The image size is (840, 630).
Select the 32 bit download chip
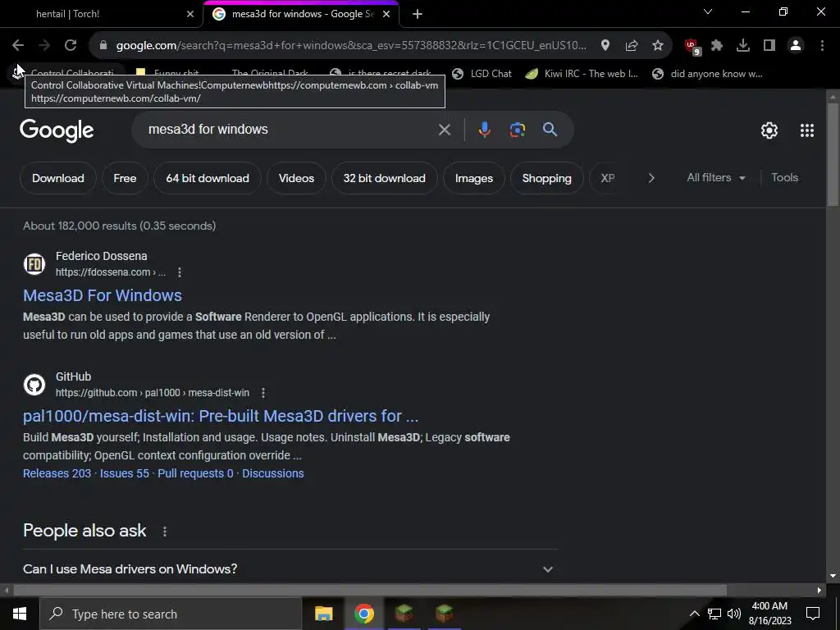point(384,178)
